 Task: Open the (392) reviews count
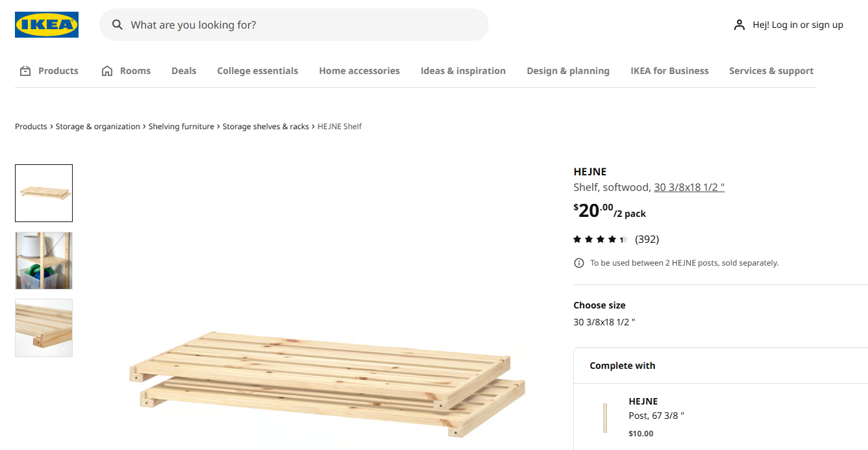(x=647, y=240)
